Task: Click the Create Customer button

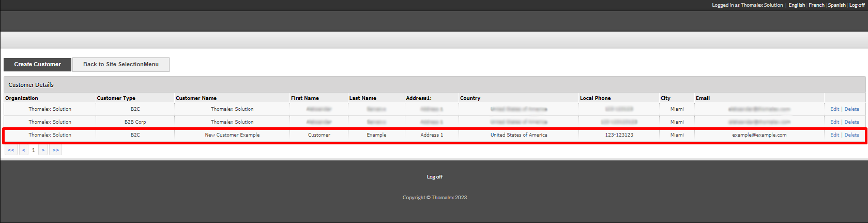Action: [37, 64]
